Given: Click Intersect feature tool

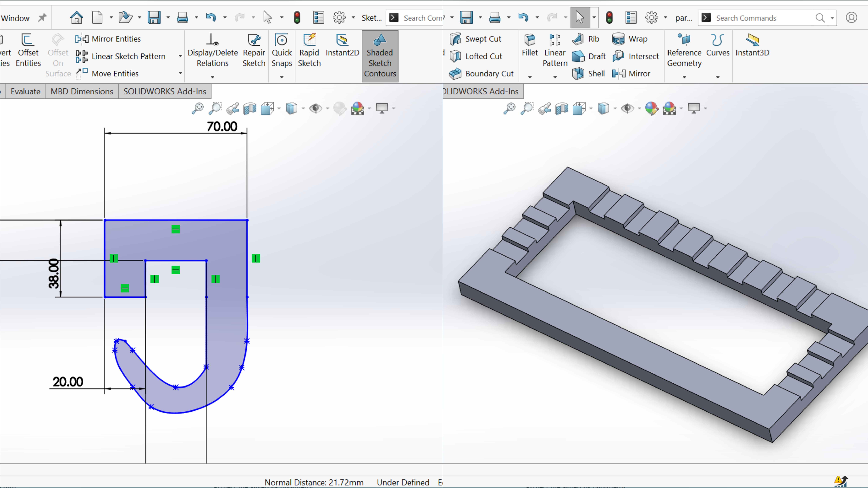Looking at the screenshot, I should point(636,56).
